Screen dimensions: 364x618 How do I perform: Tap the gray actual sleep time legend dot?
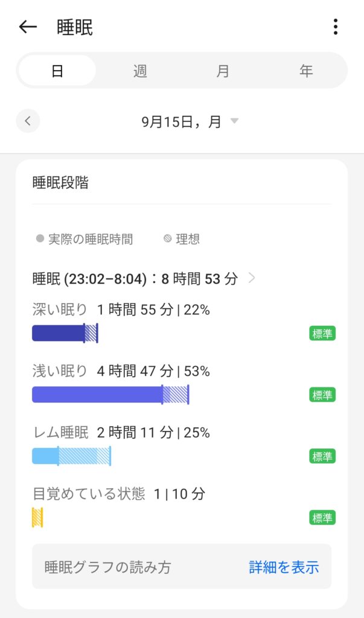point(40,239)
